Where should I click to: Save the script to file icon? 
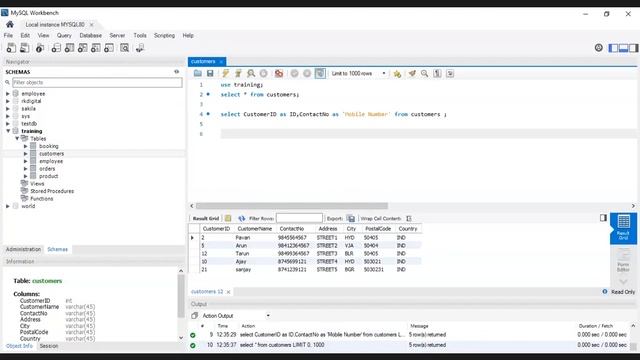click(210, 73)
